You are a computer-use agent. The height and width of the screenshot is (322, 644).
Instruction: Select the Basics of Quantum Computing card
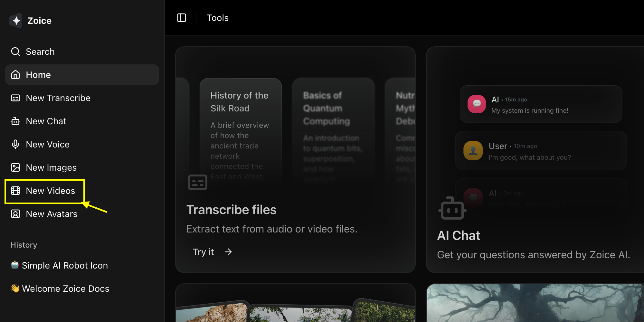333,130
